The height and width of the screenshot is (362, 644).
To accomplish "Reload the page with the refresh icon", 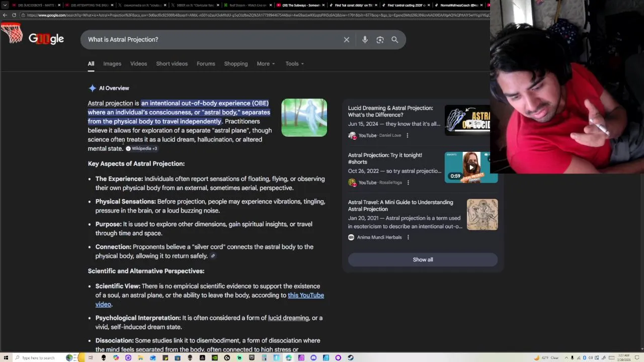I will [x=14, y=15].
